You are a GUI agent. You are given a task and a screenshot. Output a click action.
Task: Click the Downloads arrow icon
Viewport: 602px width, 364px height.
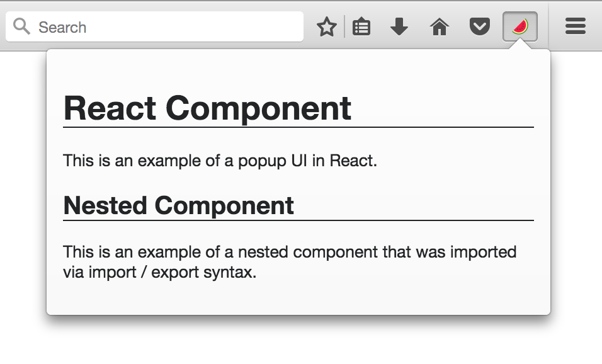399,26
